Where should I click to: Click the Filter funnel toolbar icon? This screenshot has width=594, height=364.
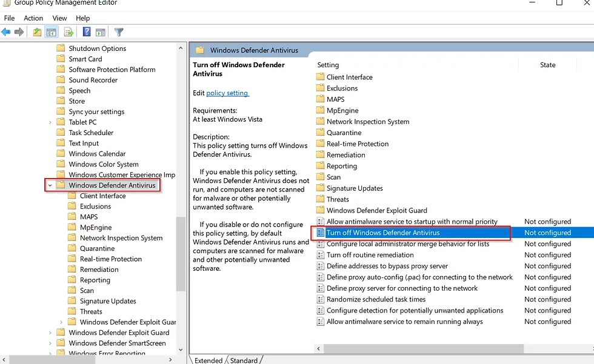coord(119,32)
